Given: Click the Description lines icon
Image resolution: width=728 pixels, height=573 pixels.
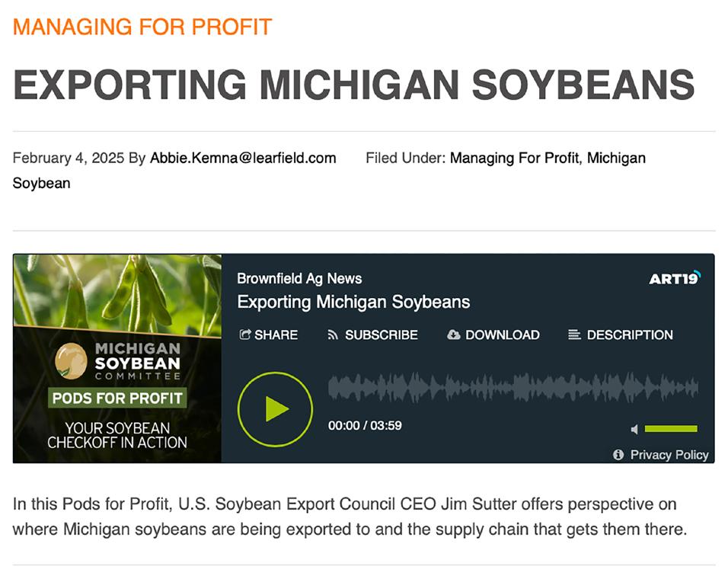Looking at the screenshot, I should [x=574, y=335].
